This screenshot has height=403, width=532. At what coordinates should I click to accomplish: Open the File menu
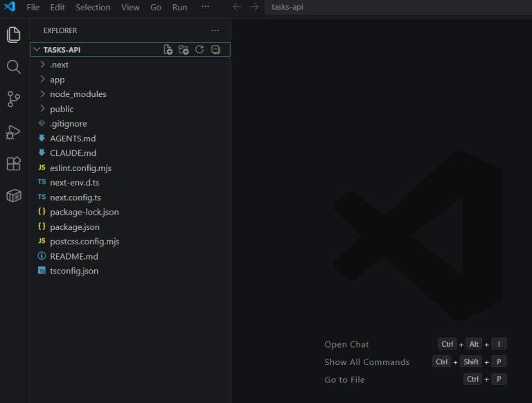pos(33,7)
